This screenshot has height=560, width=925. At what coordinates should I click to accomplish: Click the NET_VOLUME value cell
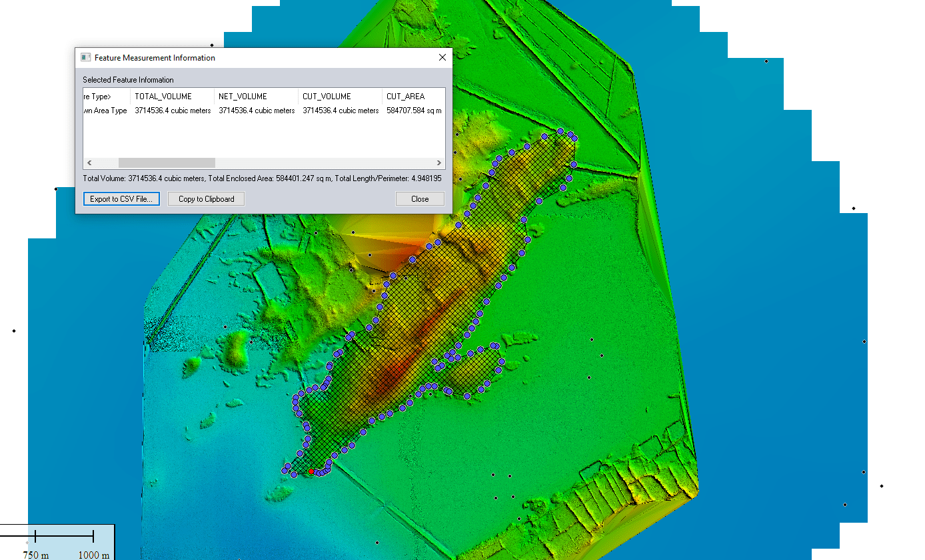[x=257, y=111]
